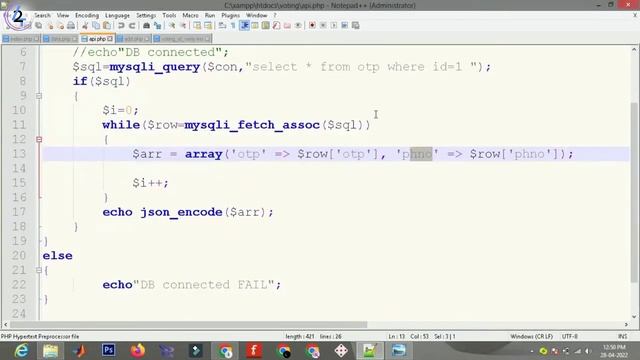Close the api.php tab with its X
Image resolution: width=640 pixels, height=360 pixels.
pyautogui.click(x=110, y=39)
